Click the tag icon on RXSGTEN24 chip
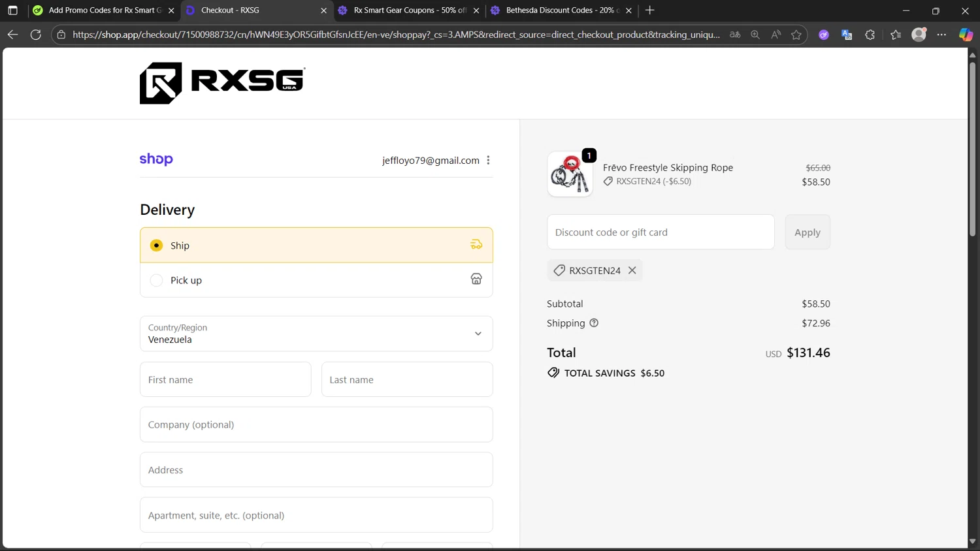Screen dimensions: 980x551 559,270
